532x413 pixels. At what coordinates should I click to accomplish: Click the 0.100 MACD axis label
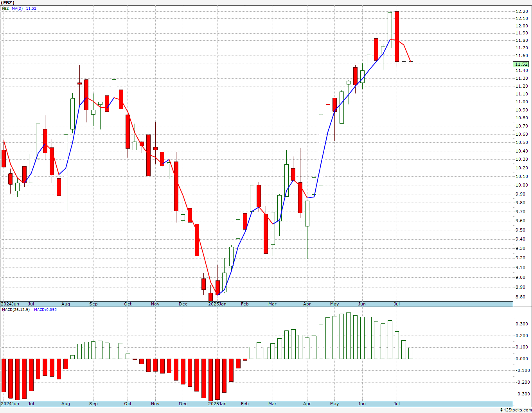pyautogui.click(x=521, y=347)
